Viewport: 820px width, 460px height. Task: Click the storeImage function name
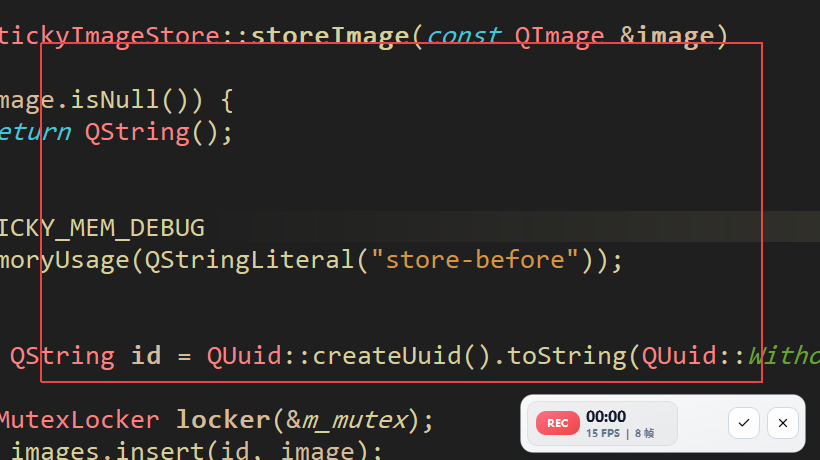click(x=330, y=36)
